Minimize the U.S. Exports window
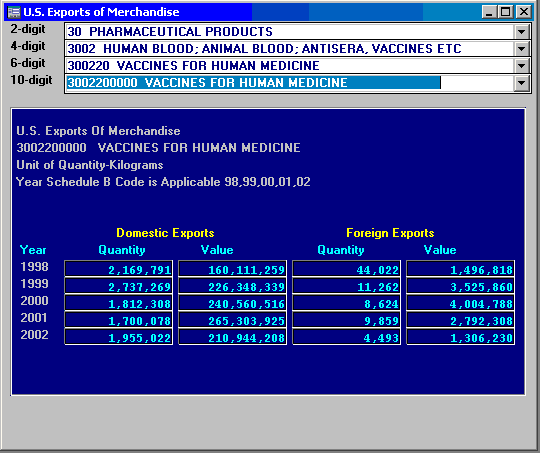The height and width of the screenshot is (453, 540). (489, 12)
